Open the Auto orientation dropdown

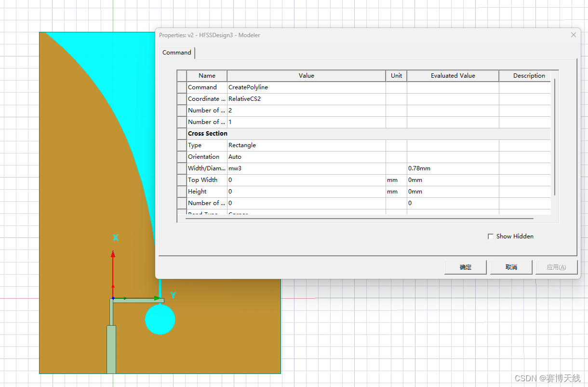307,157
